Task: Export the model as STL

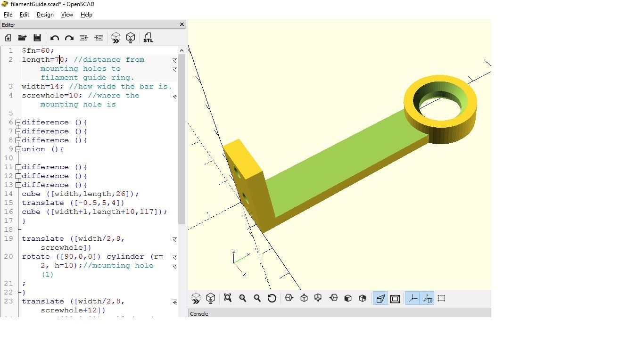Action: [x=148, y=38]
